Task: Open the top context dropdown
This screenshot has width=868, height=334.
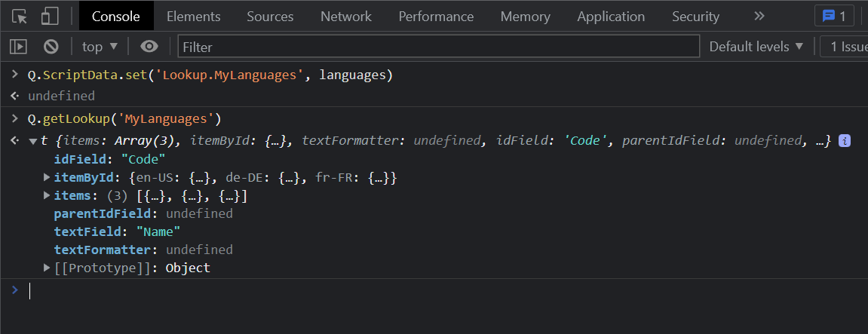Action: click(x=100, y=47)
